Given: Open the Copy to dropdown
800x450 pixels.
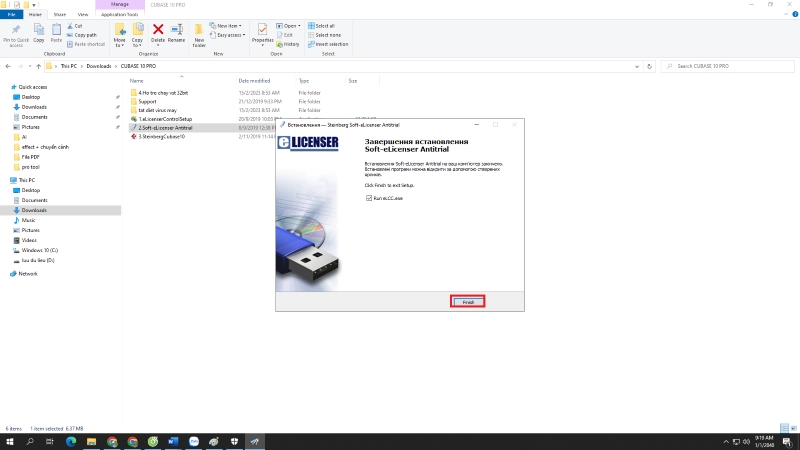Looking at the screenshot, I should pos(137,36).
